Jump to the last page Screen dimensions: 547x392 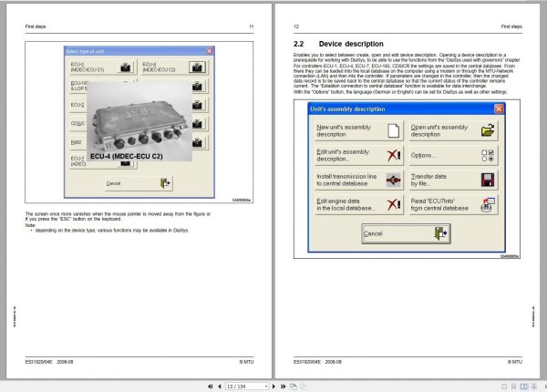pyautogui.click(x=283, y=387)
